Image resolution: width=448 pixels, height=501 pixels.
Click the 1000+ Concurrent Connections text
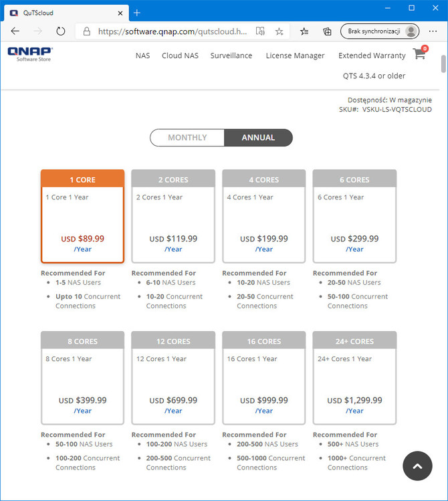356,463
